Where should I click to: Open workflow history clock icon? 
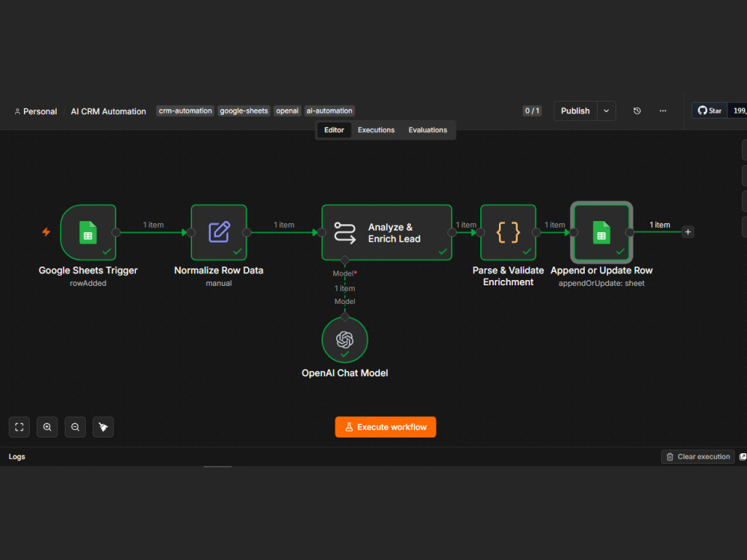637,111
